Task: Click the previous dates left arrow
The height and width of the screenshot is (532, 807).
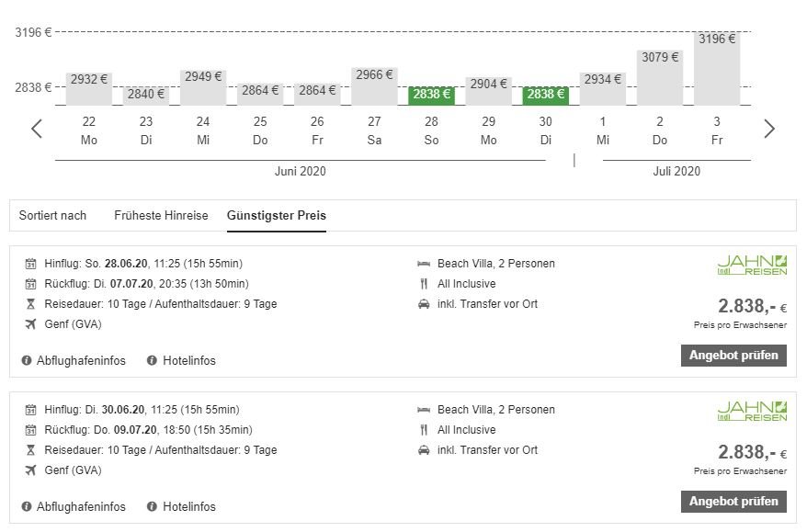Action: 37,129
